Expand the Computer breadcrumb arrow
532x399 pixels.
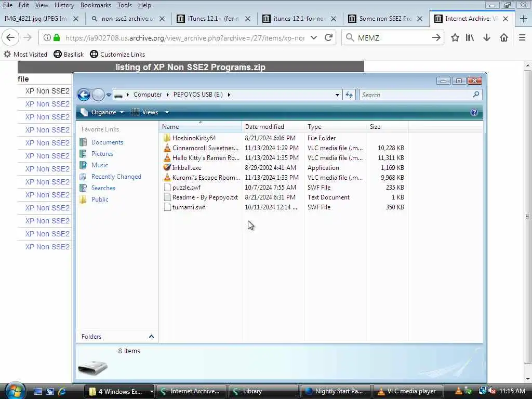coord(167,95)
